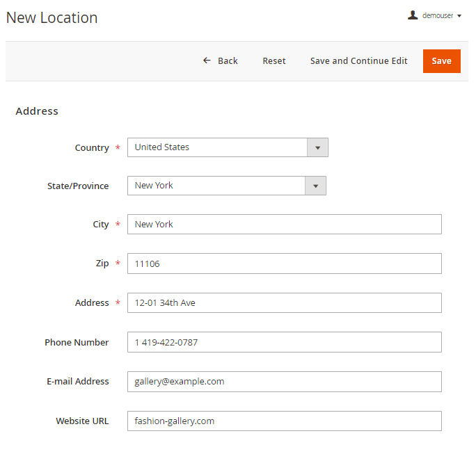476x470 pixels.
Task: Click the user avatar icon
Action: pyautogui.click(x=413, y=15)
